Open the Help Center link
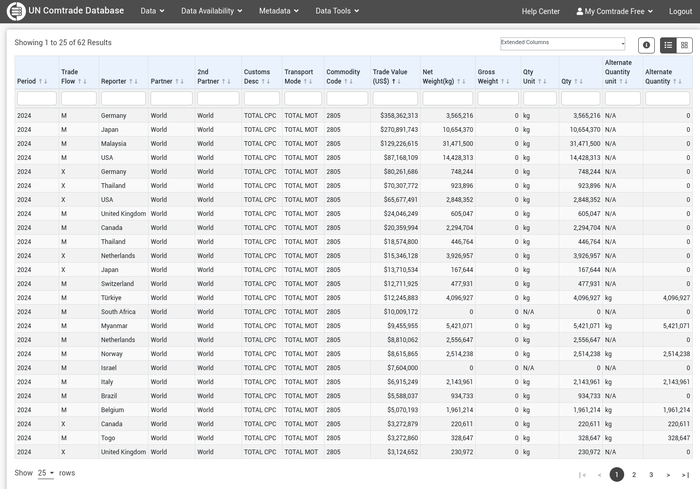The image size is (700, 489). (541, 11)
